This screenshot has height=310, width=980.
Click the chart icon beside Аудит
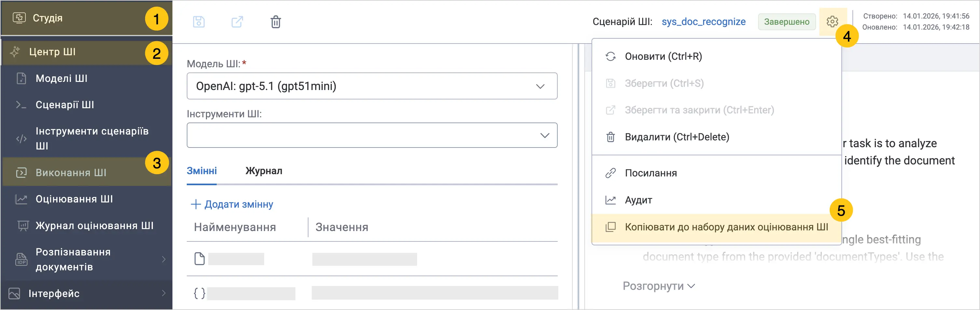click(611, 200)
